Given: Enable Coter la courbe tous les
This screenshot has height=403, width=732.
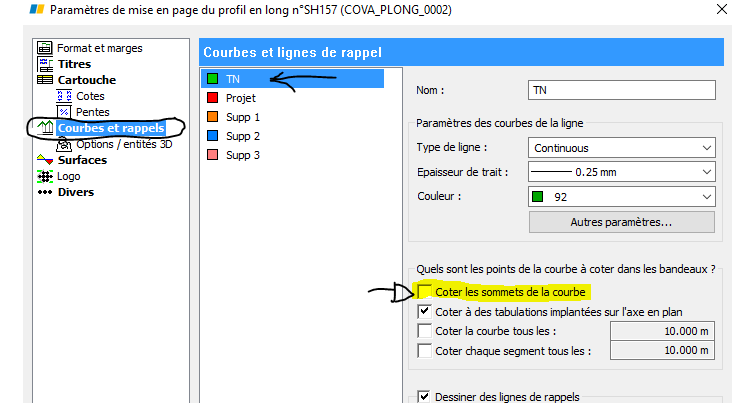Looking at the screenshot, I should pos(424,331).
